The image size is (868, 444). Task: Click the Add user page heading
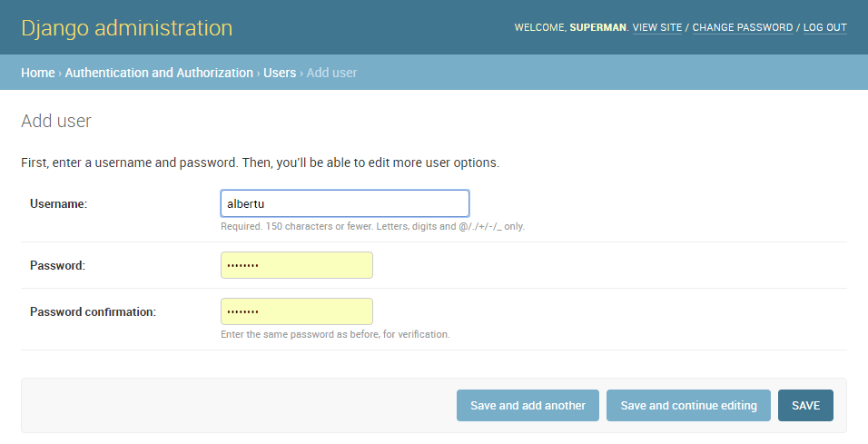tap(56, 121)
